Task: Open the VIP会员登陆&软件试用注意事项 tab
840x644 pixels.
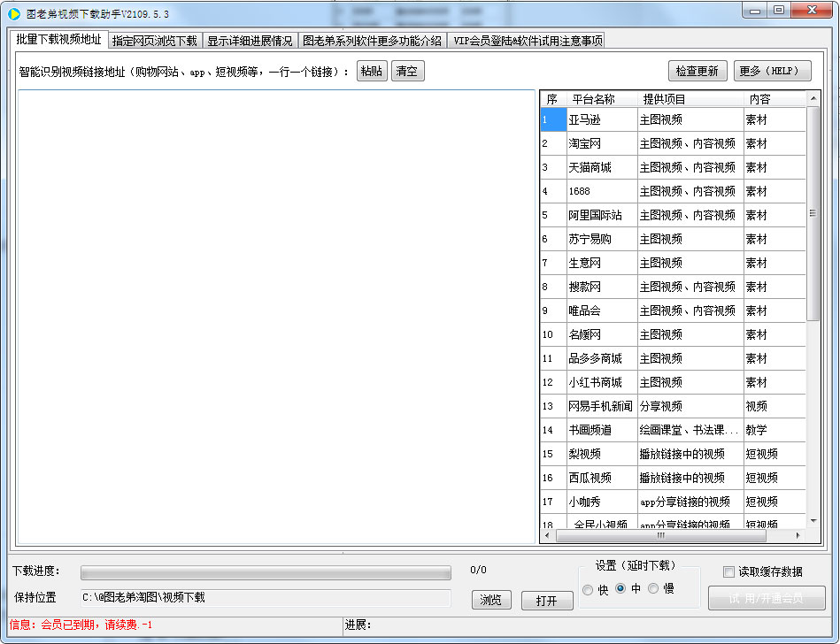Action: pos(528,41)
